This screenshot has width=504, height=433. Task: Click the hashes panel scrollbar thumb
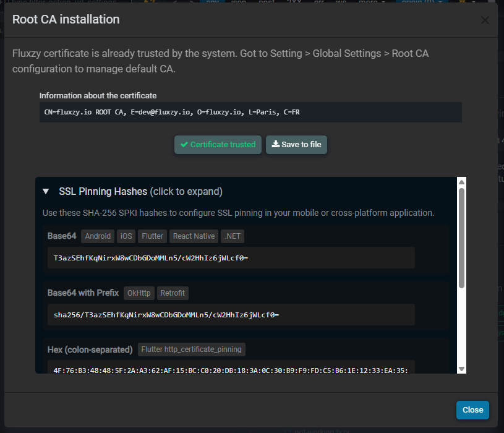(x=461, y=238)
